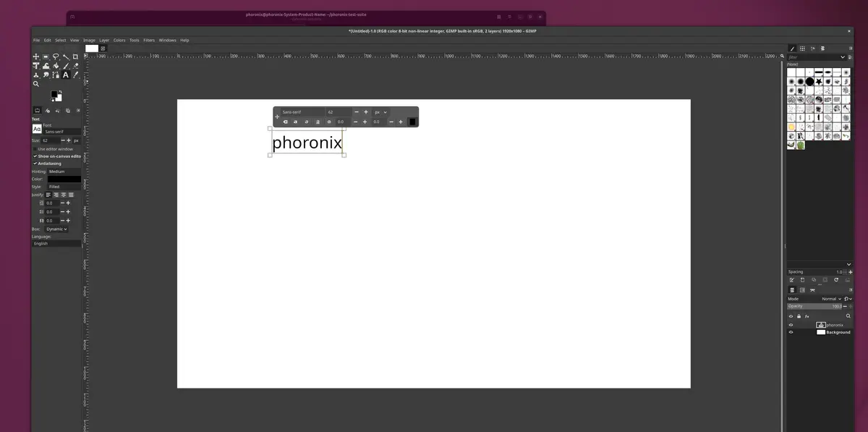Open the Hinting dropdown showing Medium
This screenshot has height=432, width=868.
click(64, 171)
